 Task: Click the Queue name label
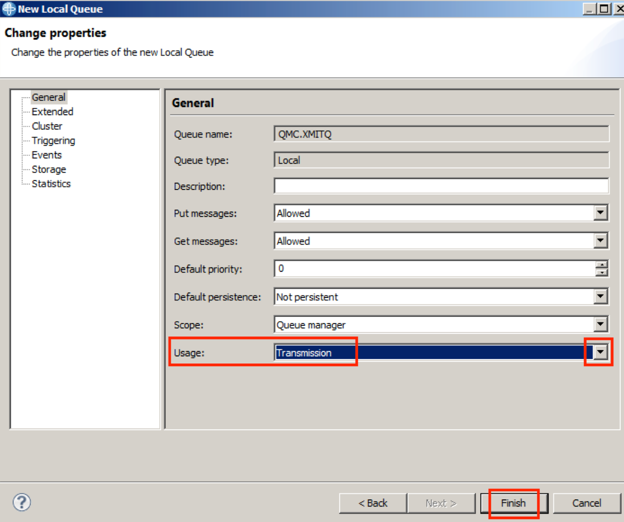coord(203,134)
